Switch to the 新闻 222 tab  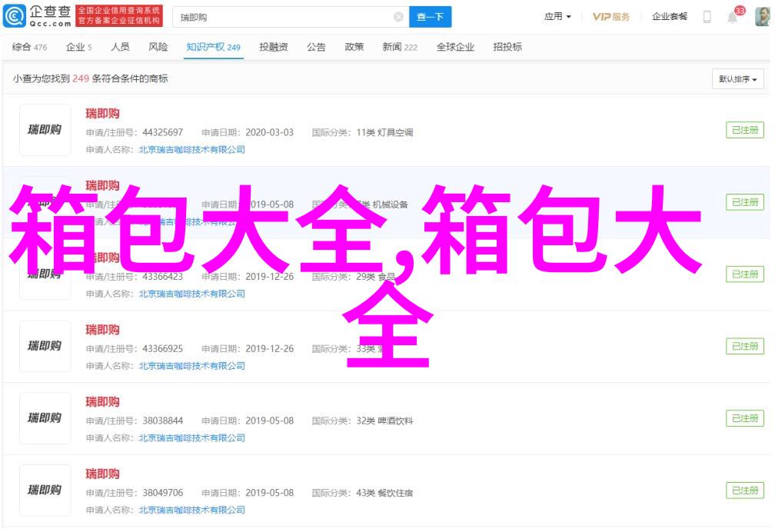pyautogui.click(x=400, y=47)
